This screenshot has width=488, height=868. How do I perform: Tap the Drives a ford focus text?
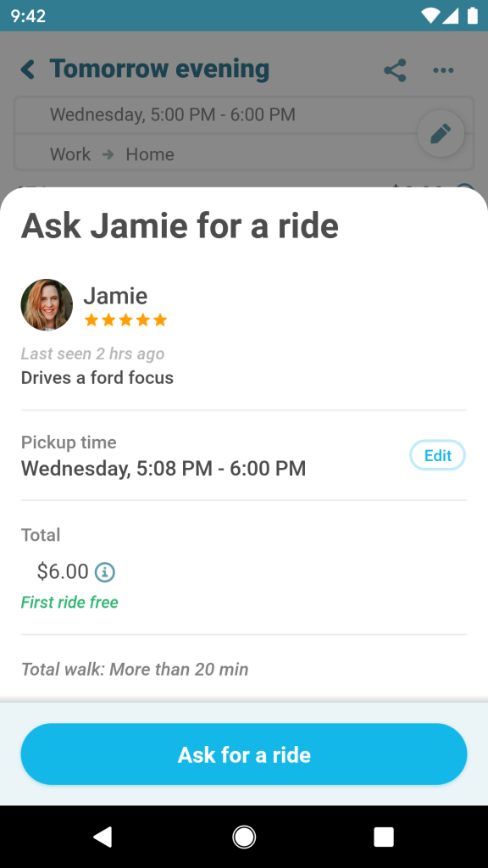(x=97, y=377)
